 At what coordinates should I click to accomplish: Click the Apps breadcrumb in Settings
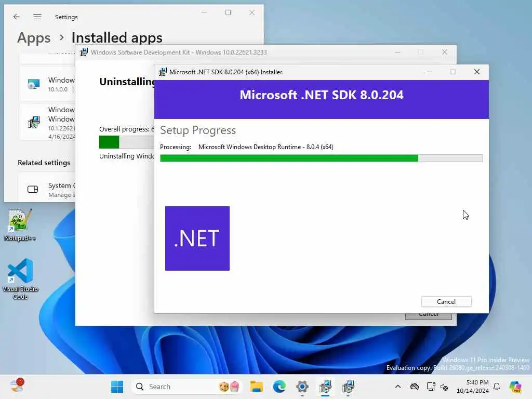pyautogui.click(x=34, y=37)
